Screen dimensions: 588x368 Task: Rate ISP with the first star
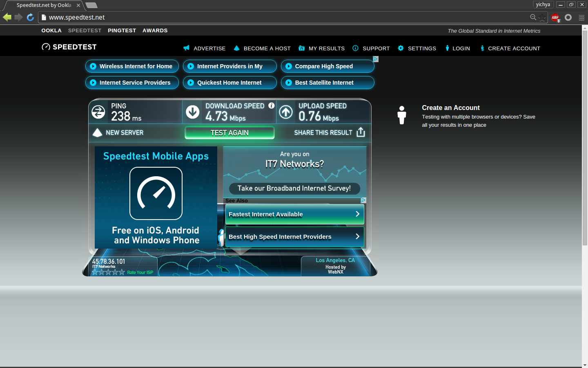coord(95,272)
